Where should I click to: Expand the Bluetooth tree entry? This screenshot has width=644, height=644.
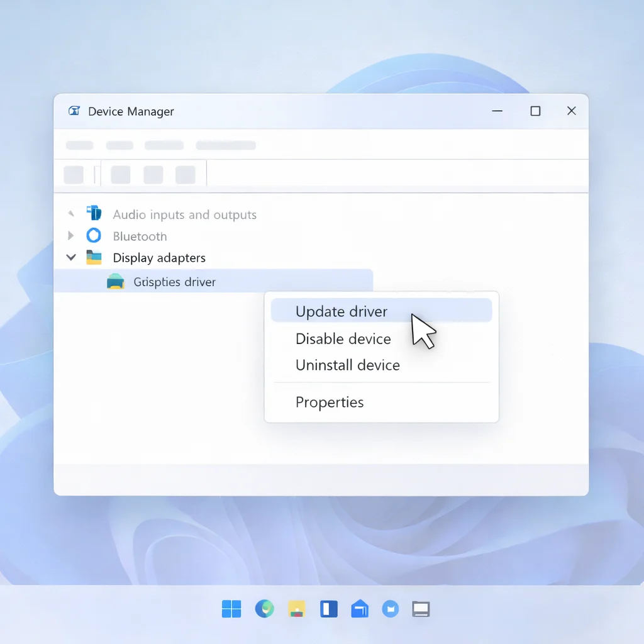click(x=71, y=236)
